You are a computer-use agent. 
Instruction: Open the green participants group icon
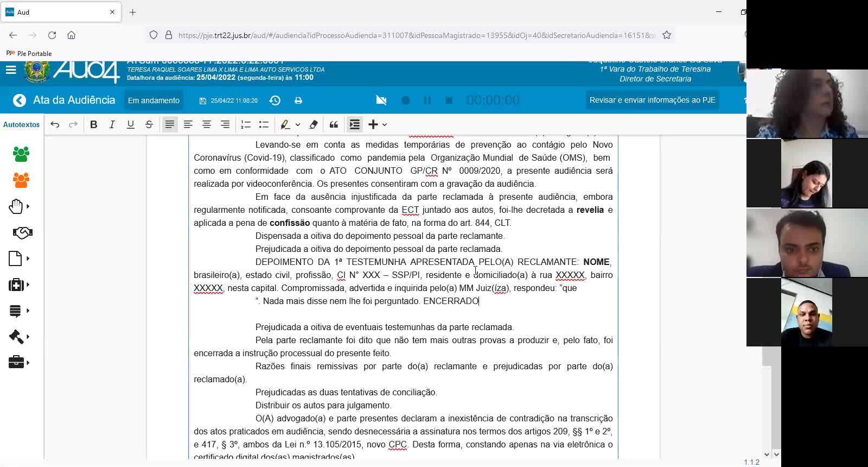21,154
